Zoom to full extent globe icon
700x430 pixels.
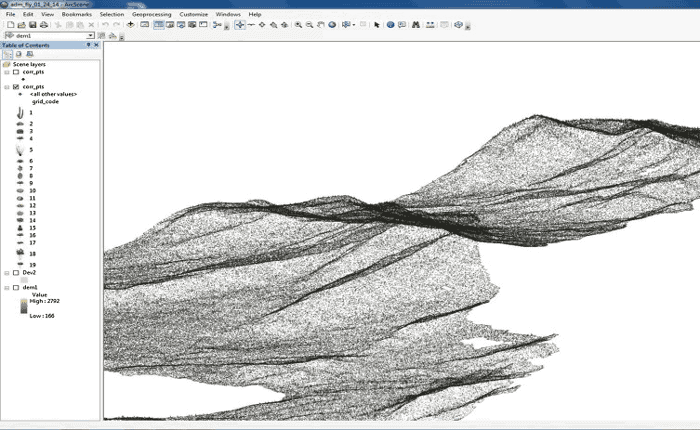(x=332, y=25)
